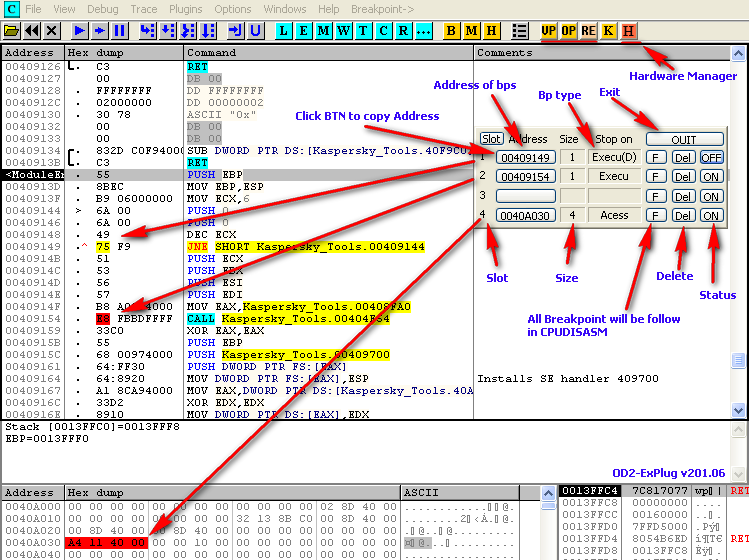Open Memory map via cyan M icon

(x=323, y=31)
